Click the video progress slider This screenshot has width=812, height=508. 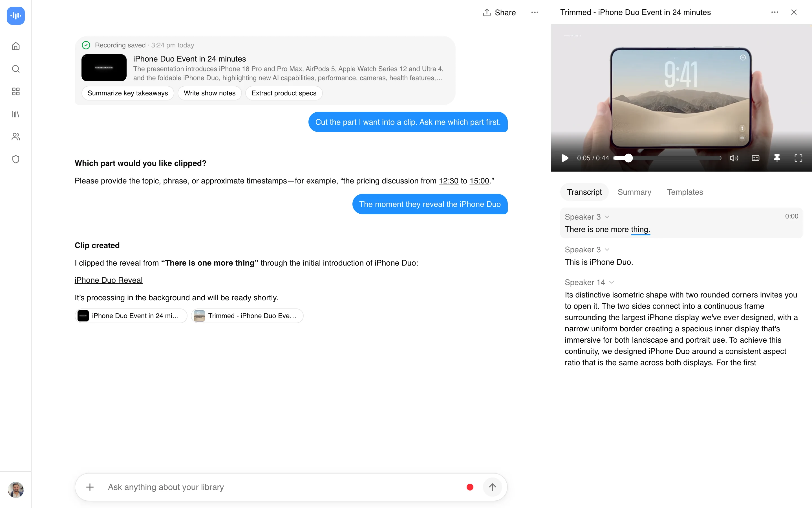[667, 158]
